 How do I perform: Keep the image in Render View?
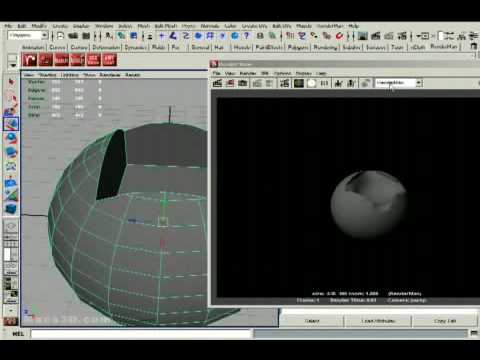click(x=338, y=83)
